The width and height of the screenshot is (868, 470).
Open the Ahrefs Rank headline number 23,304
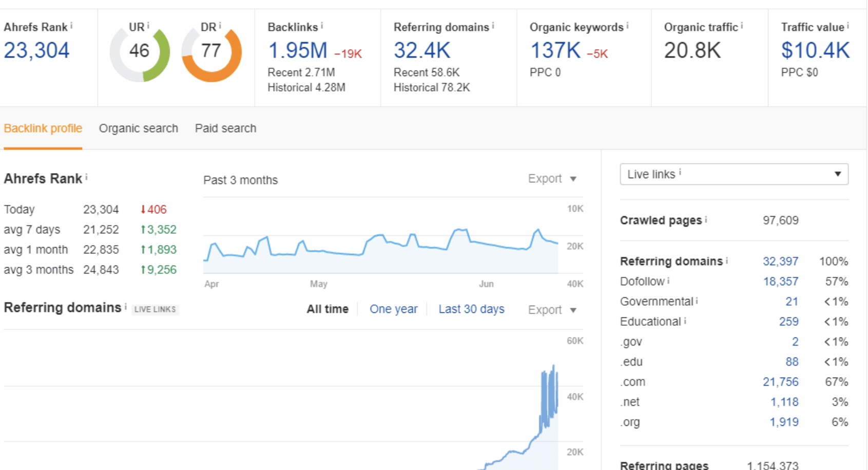click(x=36, y=50)
